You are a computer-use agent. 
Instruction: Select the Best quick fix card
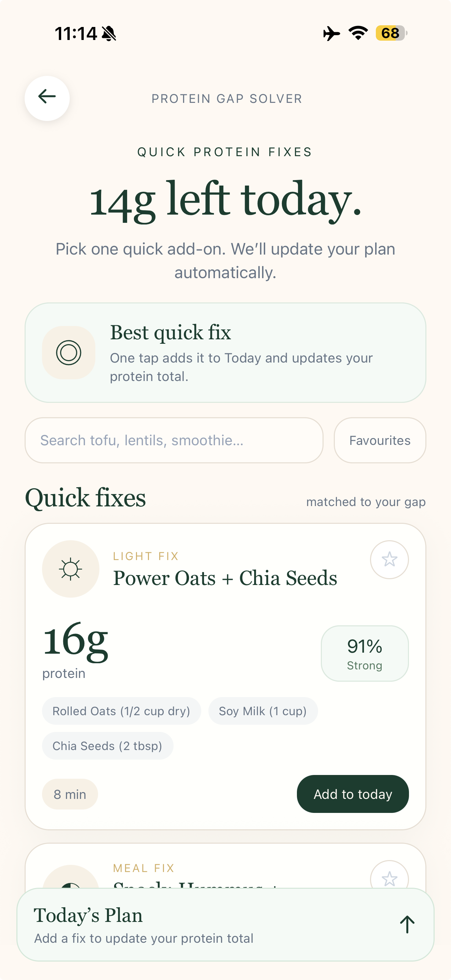pyautogui.click(x=225, y=353)
